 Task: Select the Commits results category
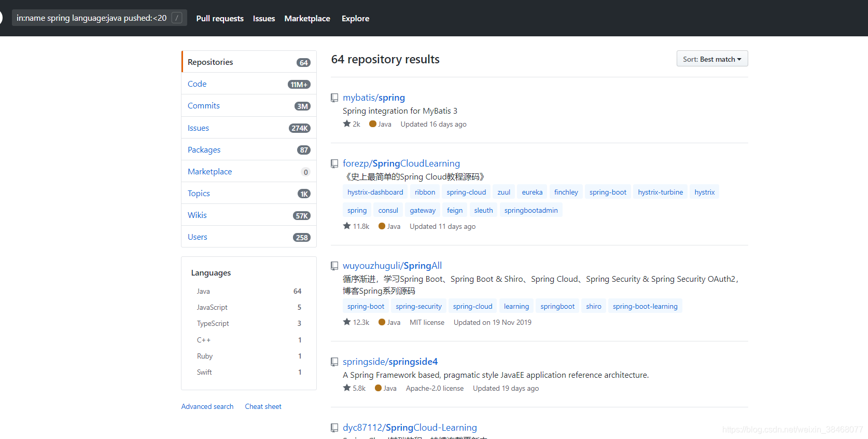249,106
